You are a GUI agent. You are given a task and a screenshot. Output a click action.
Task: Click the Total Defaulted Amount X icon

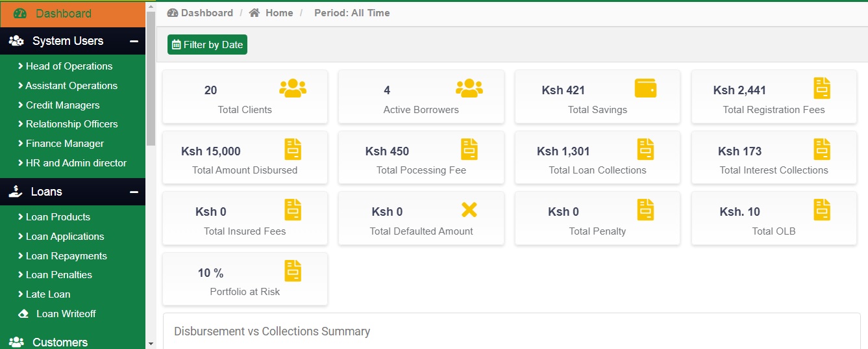(469, 209)
